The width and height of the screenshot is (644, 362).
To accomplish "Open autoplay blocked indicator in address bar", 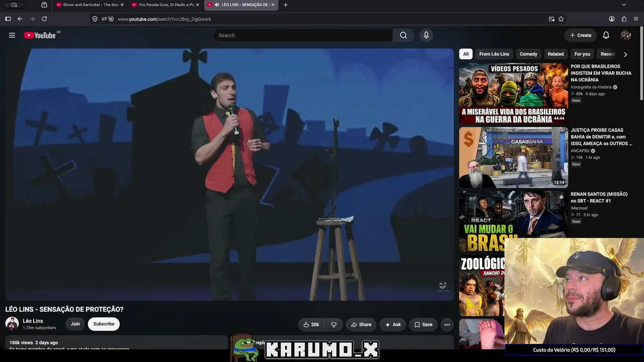I will pos(111,19).
